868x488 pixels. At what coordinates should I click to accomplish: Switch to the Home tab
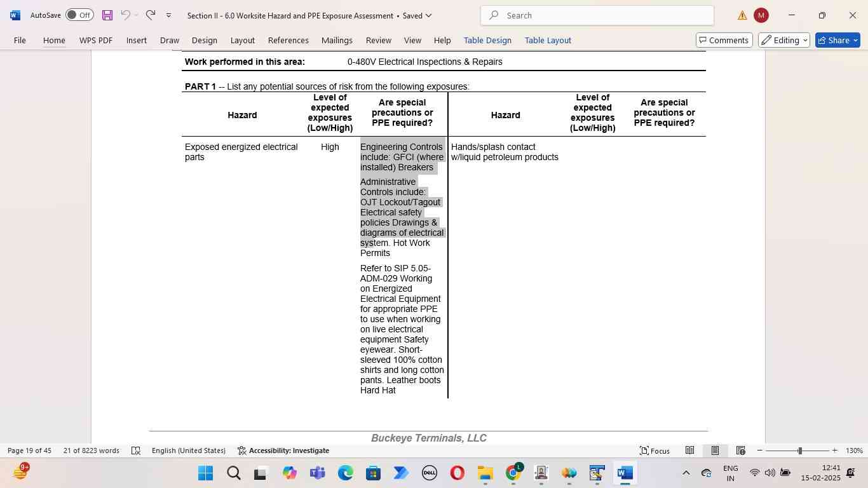(54, 40)
